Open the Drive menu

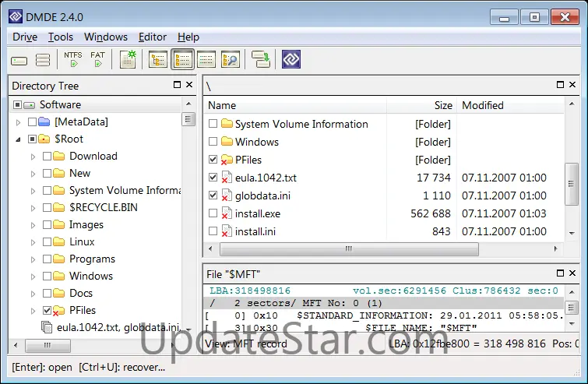coord(25,37)
